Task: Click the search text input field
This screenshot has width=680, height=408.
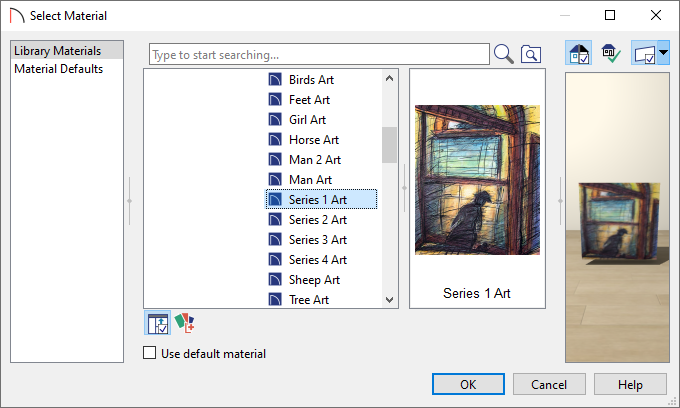Action: click(319, 54)
